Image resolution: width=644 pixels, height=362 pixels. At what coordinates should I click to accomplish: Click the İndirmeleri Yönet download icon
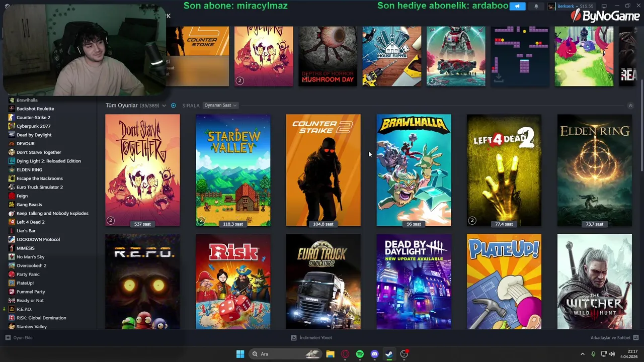[294, 338]
